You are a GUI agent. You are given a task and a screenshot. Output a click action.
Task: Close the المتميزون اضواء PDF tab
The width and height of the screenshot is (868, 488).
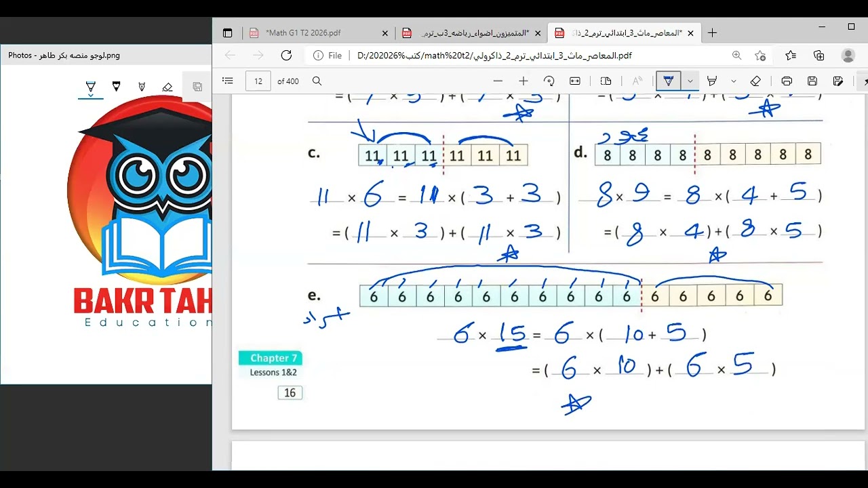pos(538,33)
